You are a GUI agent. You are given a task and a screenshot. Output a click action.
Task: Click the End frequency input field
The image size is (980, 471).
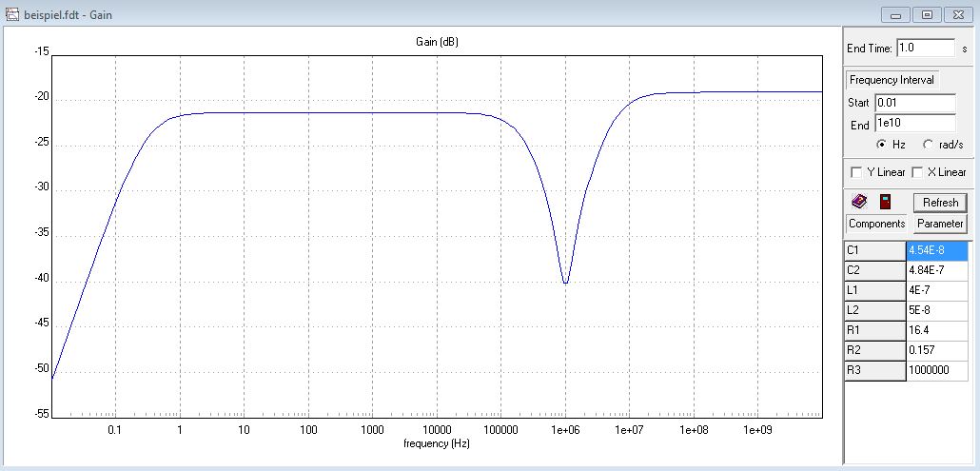click(915, 124)
